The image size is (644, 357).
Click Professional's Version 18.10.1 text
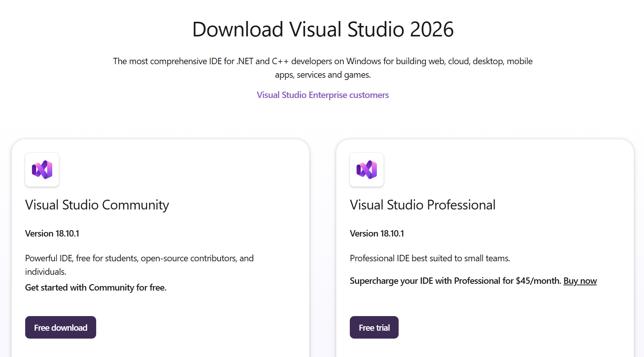pyautogui.click(x=377, y=233)
